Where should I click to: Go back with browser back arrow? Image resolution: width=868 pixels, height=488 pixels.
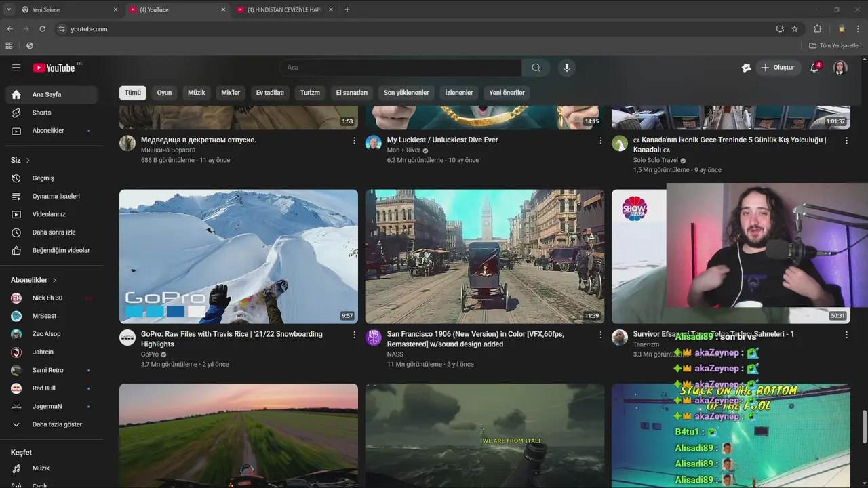click(x=9, y=29)
